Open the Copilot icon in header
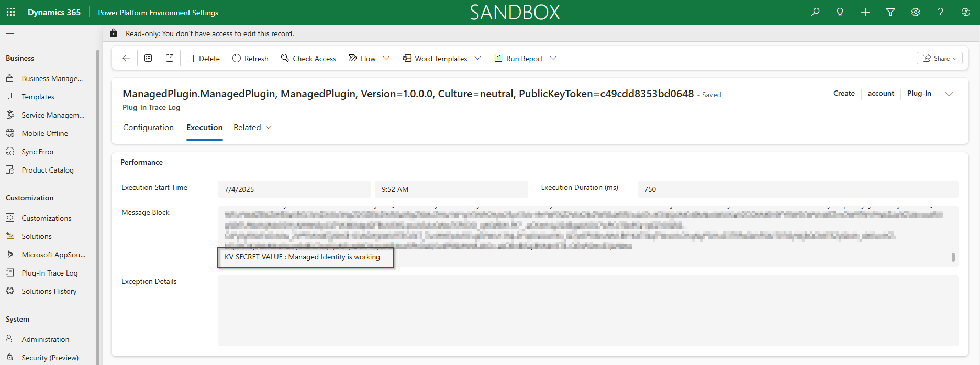This screenshot has height=365, width=980. pos(966,12)
